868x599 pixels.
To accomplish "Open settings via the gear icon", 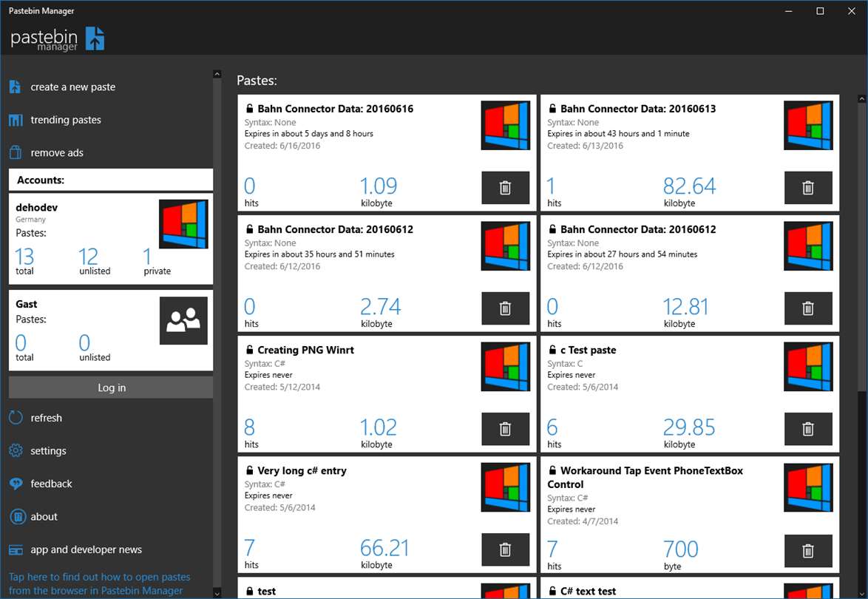I will pyautogui.click(x=16, y=450).
